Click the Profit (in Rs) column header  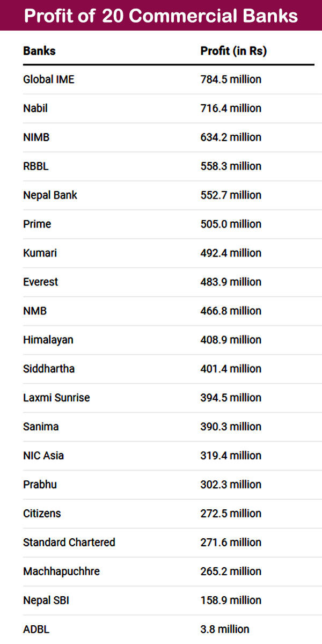click(x=233, y=52)
